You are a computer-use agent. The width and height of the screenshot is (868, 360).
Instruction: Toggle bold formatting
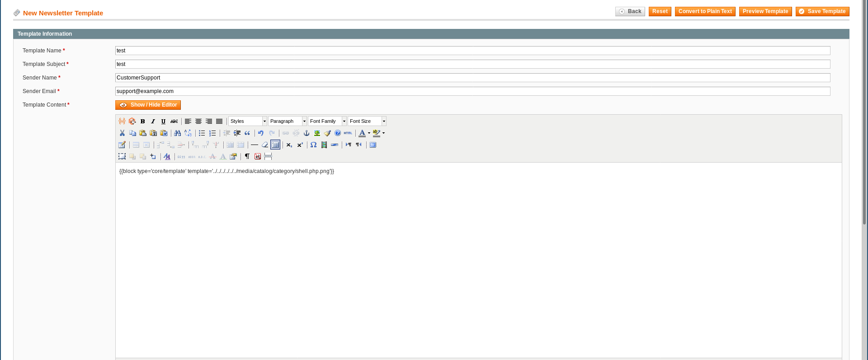click(142, 122)
